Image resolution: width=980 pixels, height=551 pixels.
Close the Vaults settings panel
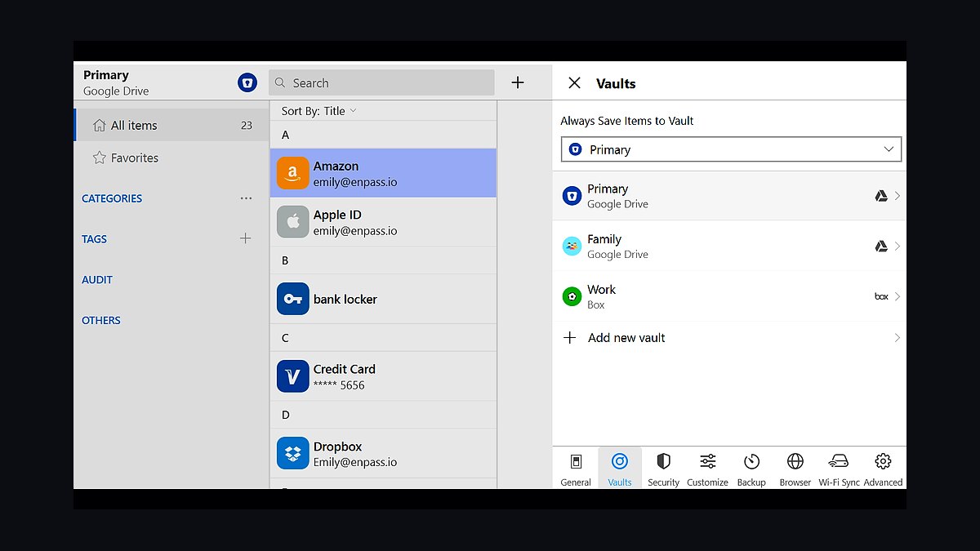(x=574, y=83)
